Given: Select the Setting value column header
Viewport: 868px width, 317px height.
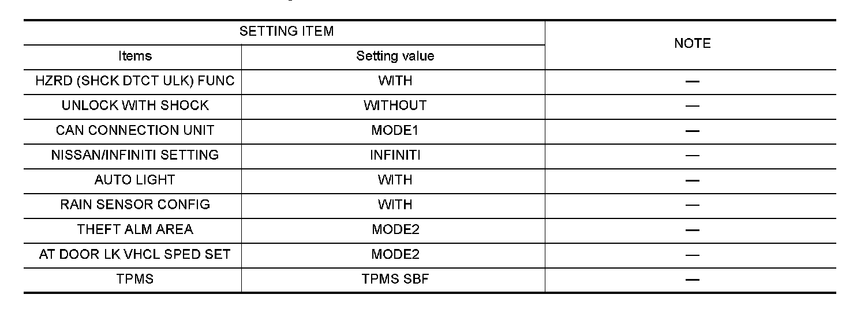Looking at the screenshot, I should [395, 56].
